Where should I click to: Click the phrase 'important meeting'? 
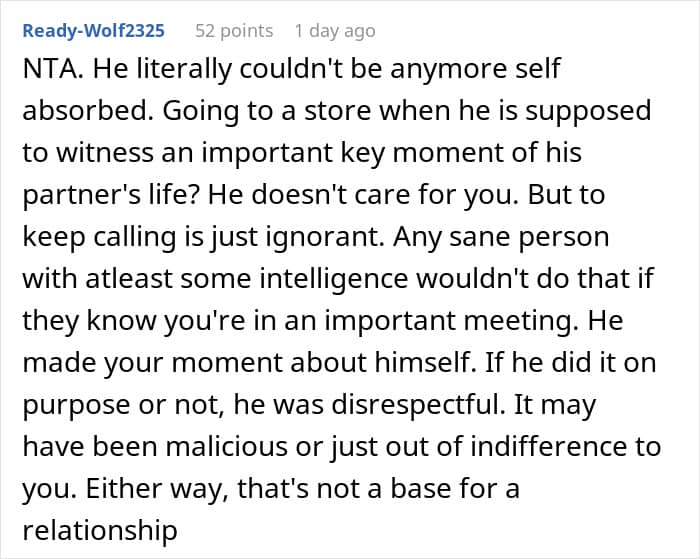(448, 321)
